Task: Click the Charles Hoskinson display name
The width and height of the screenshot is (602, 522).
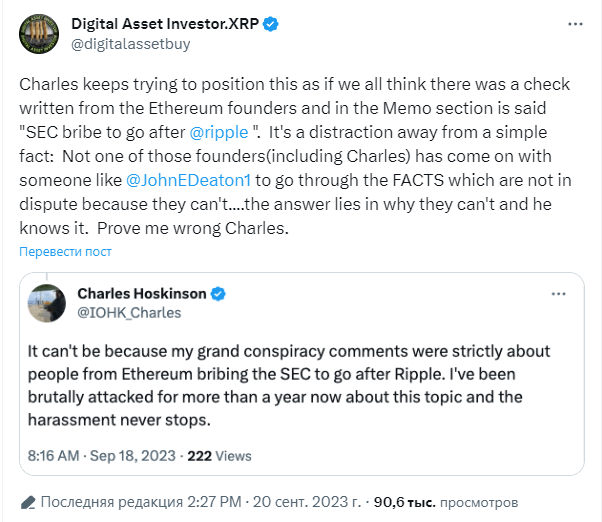Action: tap(142, 294)
